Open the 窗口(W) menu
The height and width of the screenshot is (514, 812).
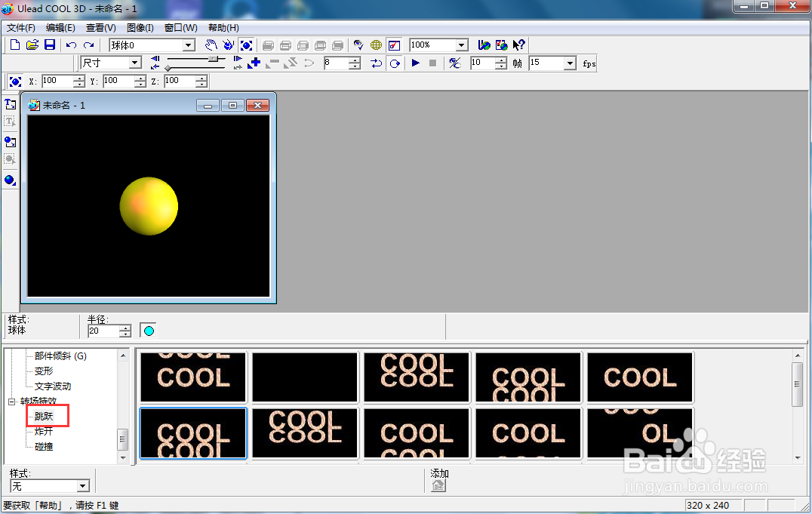[x=180, y=28]
